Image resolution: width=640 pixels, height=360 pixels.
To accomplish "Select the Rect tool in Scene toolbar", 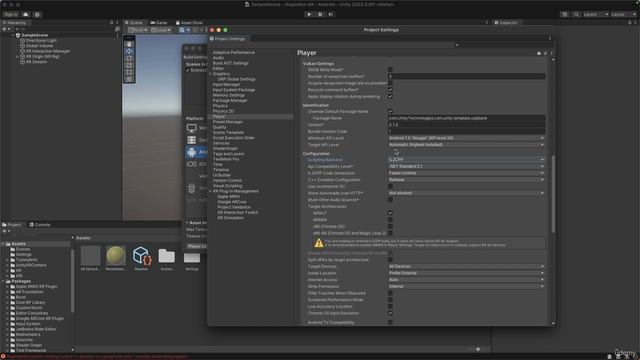I will (x=129, y=72).
